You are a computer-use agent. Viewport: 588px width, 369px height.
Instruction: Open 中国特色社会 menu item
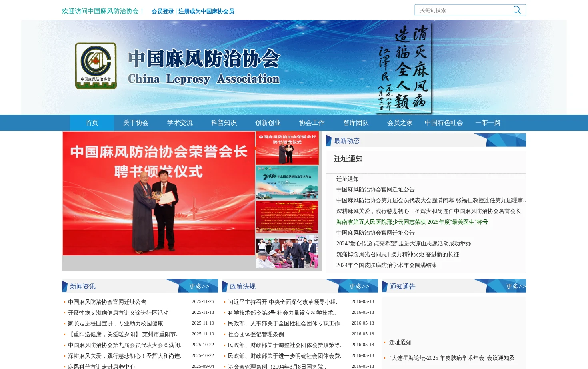click(444, 123)
